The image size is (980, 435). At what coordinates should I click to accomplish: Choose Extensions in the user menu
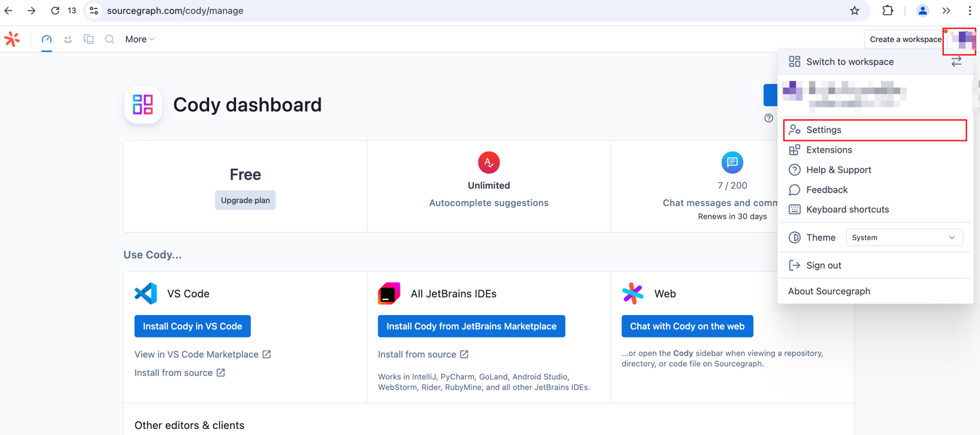(829, 150)
